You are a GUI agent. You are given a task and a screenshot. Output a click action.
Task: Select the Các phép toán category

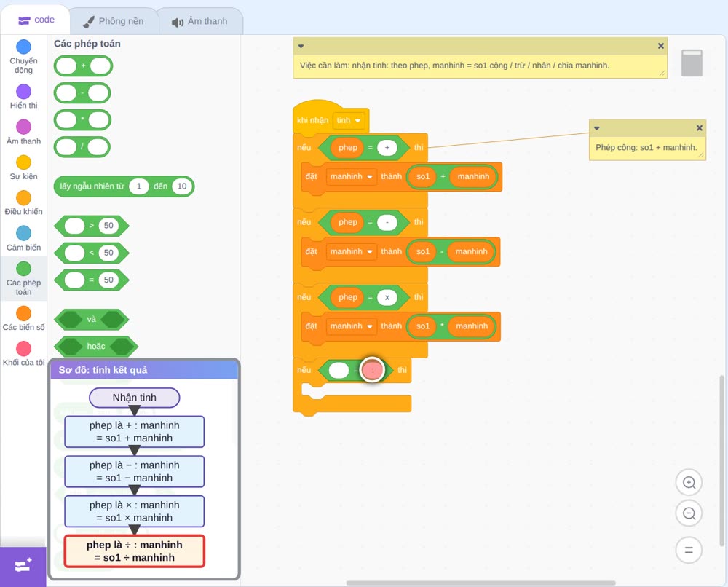(23, 279)
